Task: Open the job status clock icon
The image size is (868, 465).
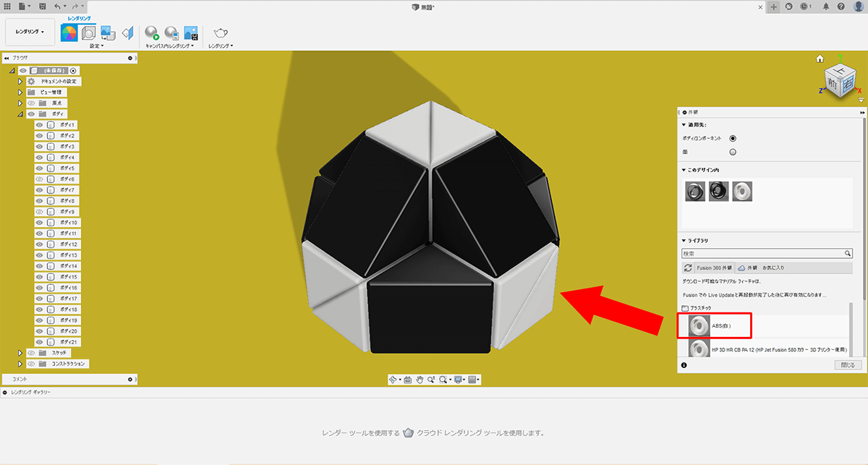Action: point(805,6)
